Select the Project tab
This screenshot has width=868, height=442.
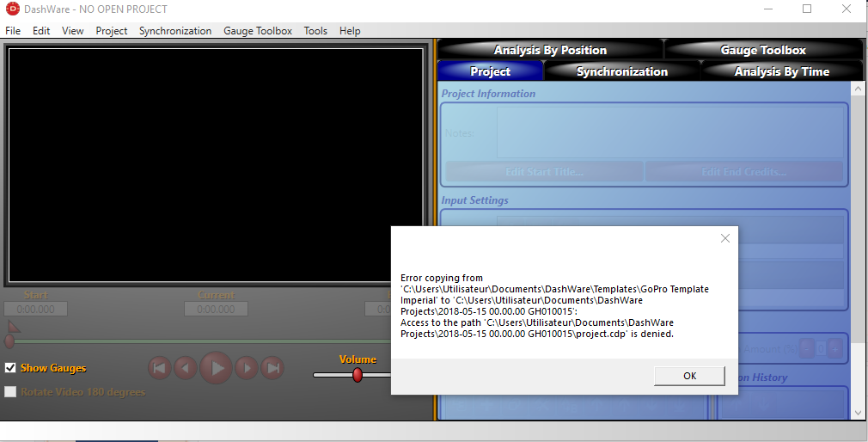490,71
